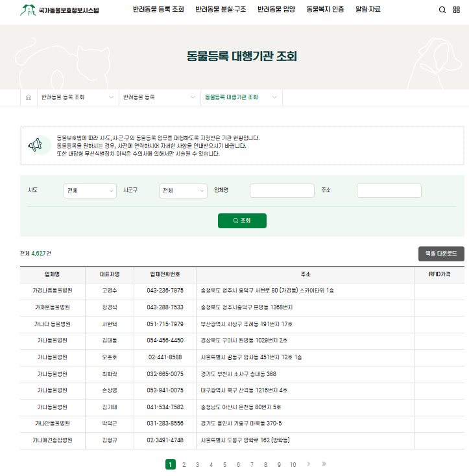
Task: Open 알림·자료 menu
Action: coord(368,10)
